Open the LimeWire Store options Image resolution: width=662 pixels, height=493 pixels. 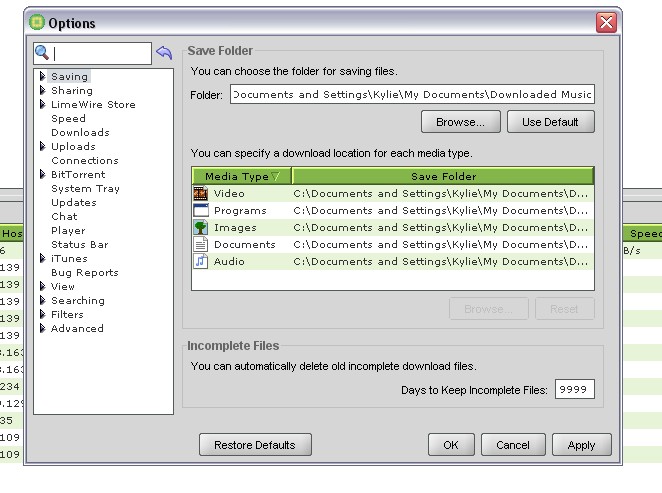tap(93, 104)
